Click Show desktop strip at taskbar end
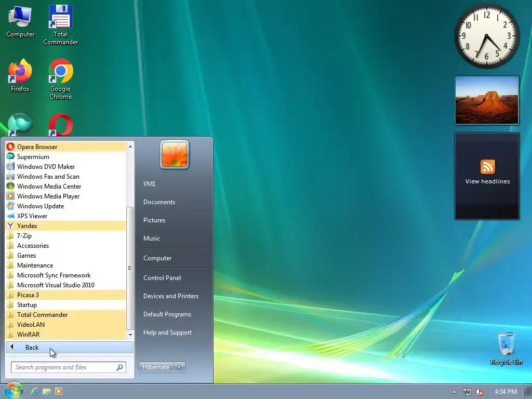Viewport: 532px width, 399px height. (528, 392)
